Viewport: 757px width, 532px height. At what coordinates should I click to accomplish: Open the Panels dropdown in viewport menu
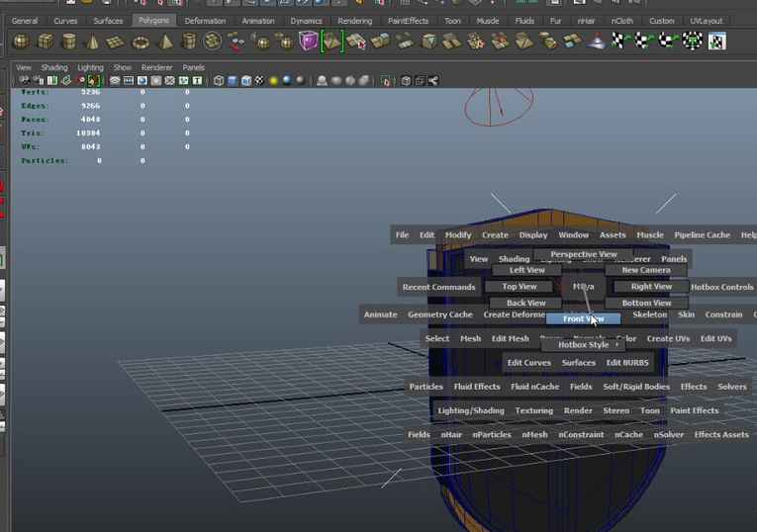[193, 67]
